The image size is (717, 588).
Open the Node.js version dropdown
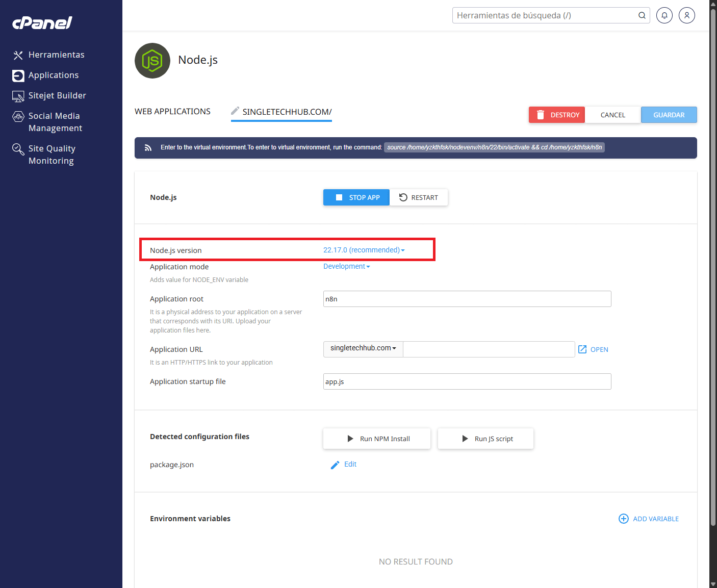[x=364, y=250]
